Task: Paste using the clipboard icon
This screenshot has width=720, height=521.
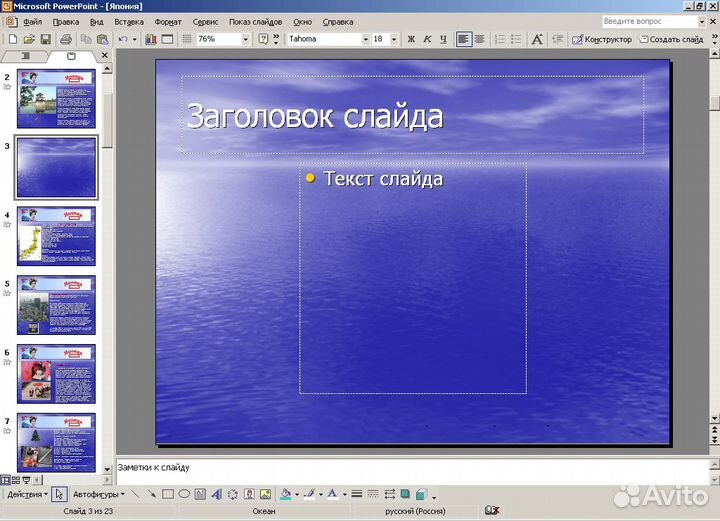Action: tap(103, 39)
